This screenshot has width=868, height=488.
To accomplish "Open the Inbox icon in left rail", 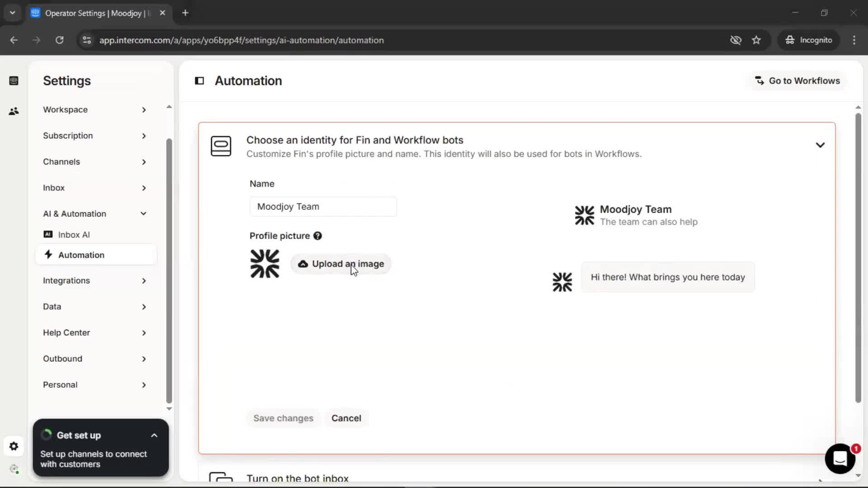I will (x=14, y=80).
